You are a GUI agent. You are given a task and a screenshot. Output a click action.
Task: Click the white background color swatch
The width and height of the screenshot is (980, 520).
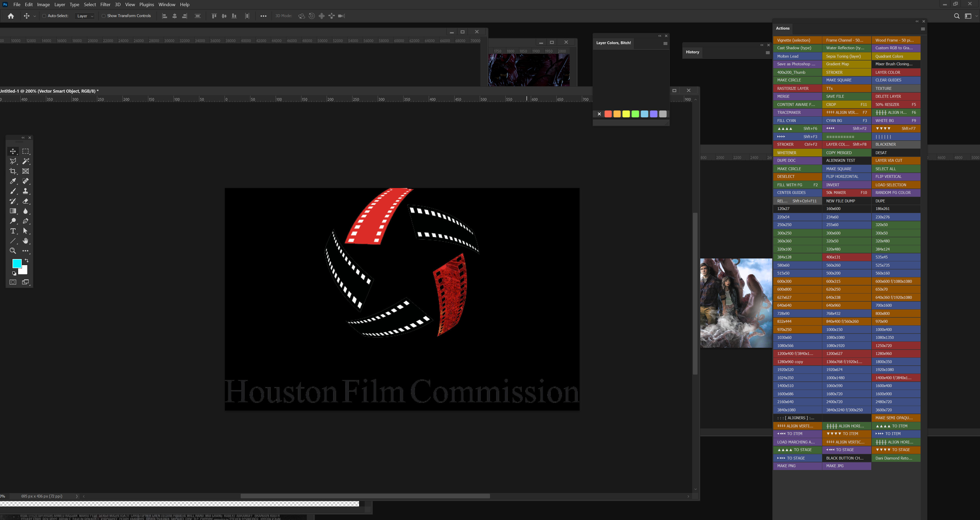[24, 271]
